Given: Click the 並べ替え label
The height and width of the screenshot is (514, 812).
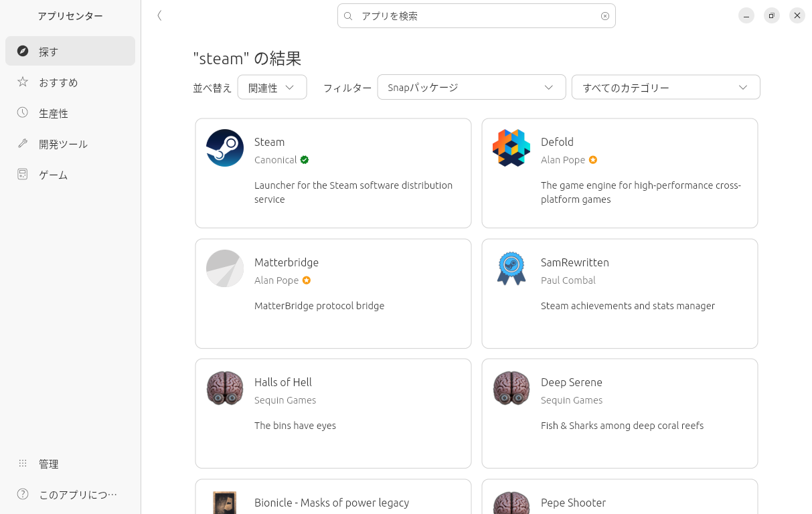Looking at the screenshot, I should click(x=212, y=88).
